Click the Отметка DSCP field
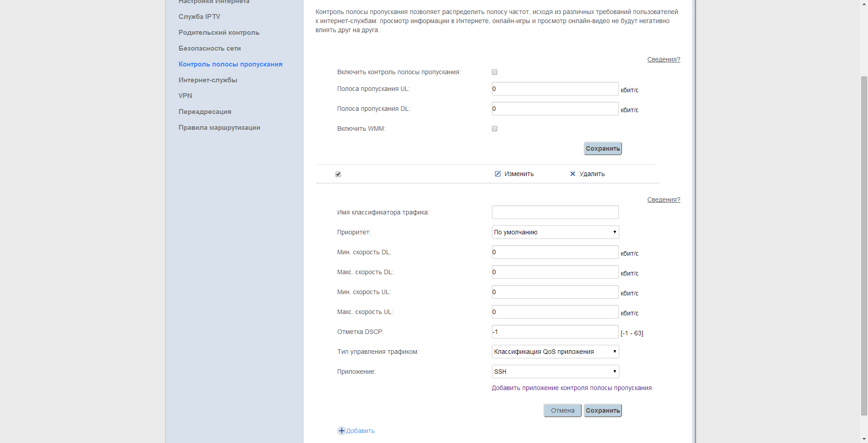 click(x=555, y=332)
